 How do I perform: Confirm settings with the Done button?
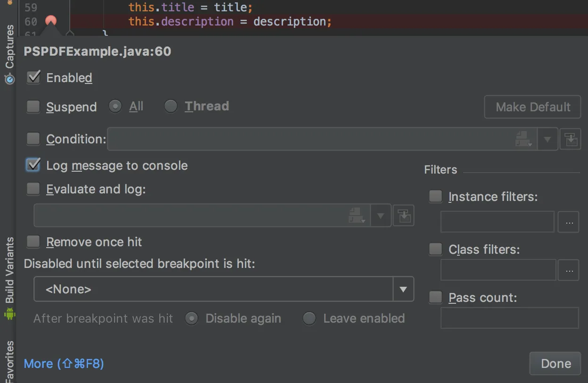[x=555, y=363]
